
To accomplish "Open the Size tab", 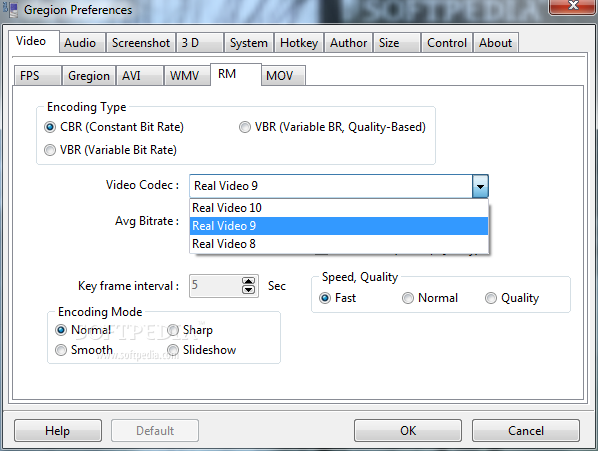I will point(397,43).
